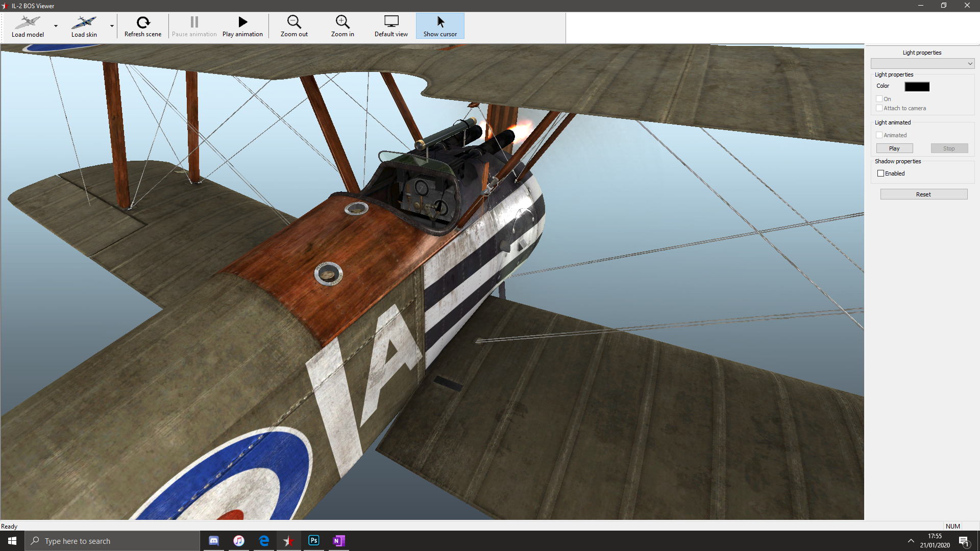Start Play animation

click(242, 26)
